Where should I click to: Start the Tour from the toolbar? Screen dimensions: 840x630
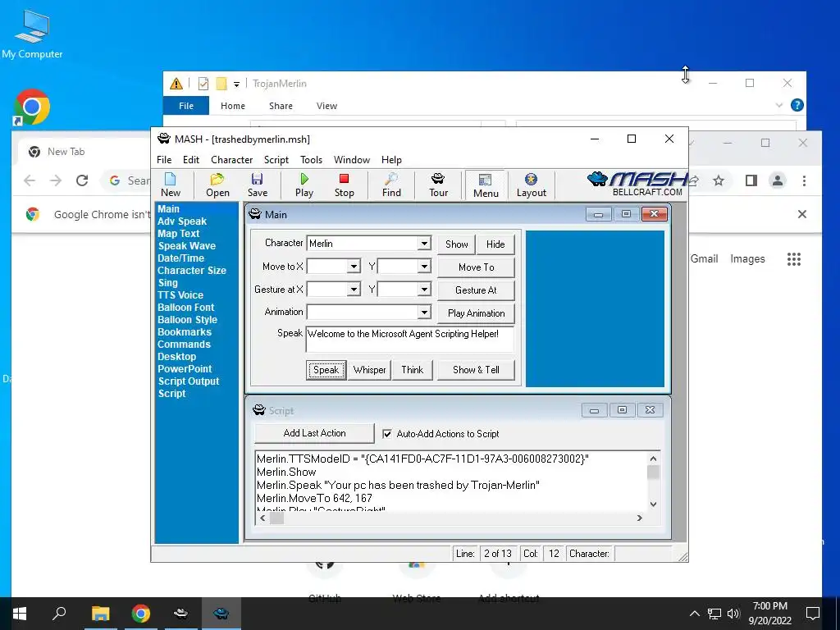(x=438, y=185)
